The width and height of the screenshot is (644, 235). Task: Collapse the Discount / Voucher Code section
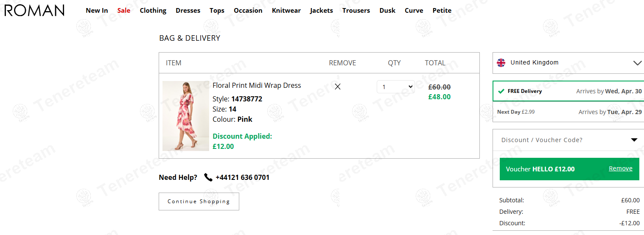634,140
